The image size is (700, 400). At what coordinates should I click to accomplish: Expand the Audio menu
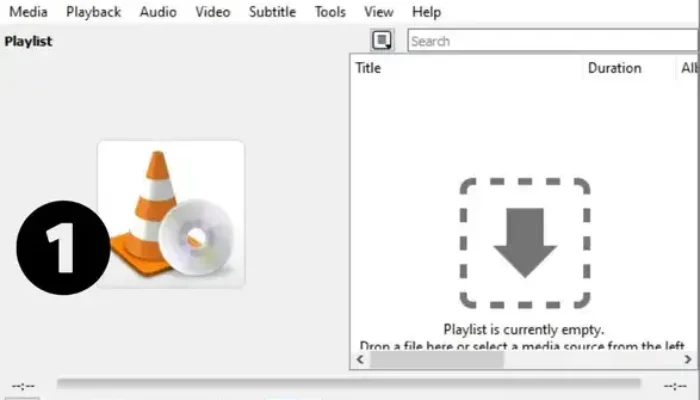click(158, 12)
